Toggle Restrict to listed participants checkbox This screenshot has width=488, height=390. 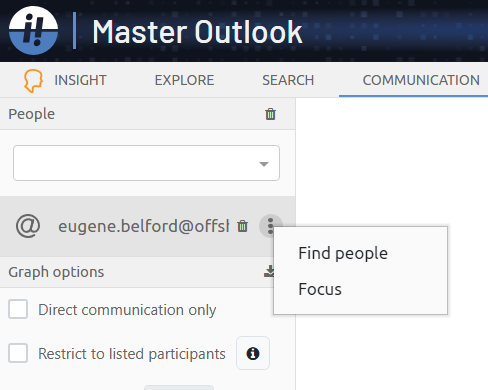tap(18, 353)
